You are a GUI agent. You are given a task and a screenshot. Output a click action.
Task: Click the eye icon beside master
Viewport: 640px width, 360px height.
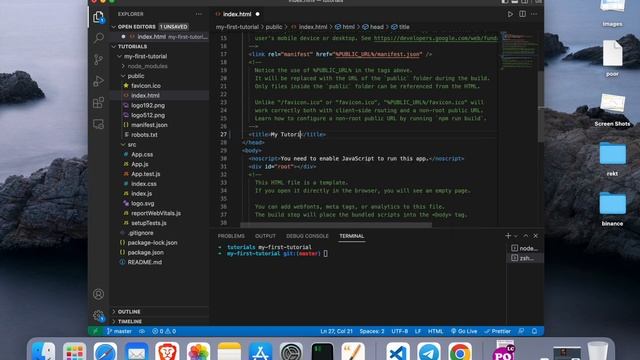[x=142, y=331]
